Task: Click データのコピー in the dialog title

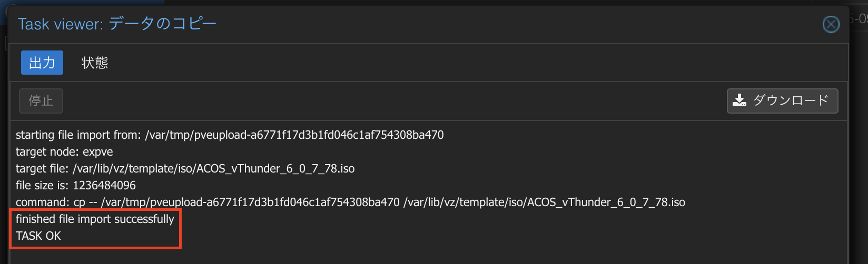Action: tap(162, 24)
